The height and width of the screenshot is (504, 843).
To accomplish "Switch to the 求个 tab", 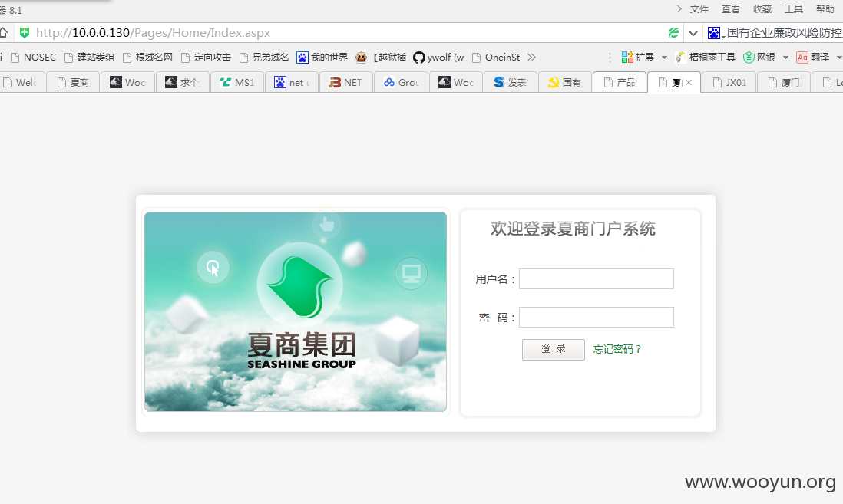I will click(183, 82).
